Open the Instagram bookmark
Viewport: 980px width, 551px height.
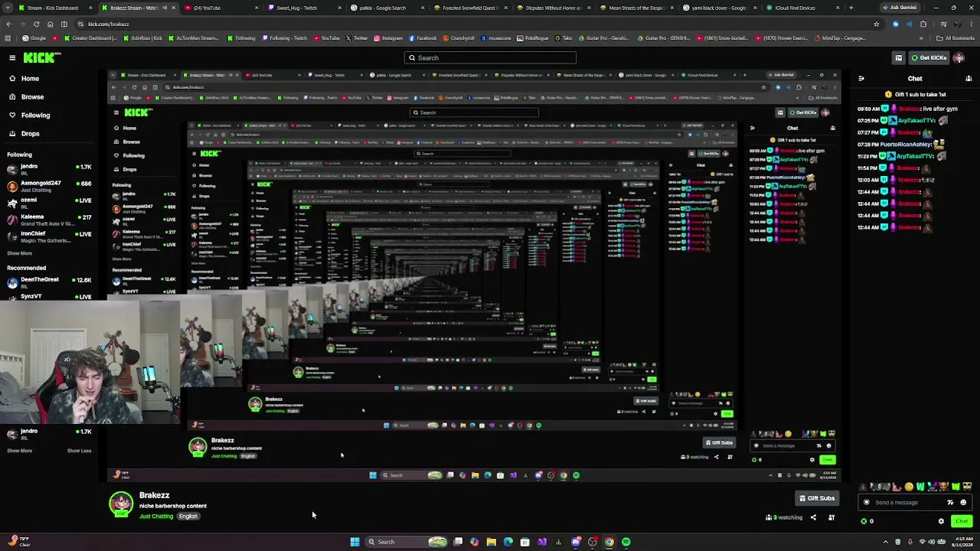388,38
